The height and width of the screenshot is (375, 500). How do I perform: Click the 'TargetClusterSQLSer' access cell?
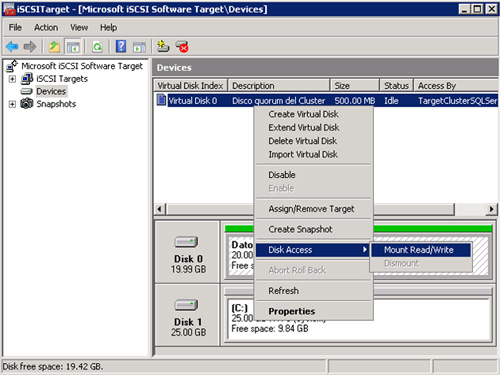tap(457, 101)
